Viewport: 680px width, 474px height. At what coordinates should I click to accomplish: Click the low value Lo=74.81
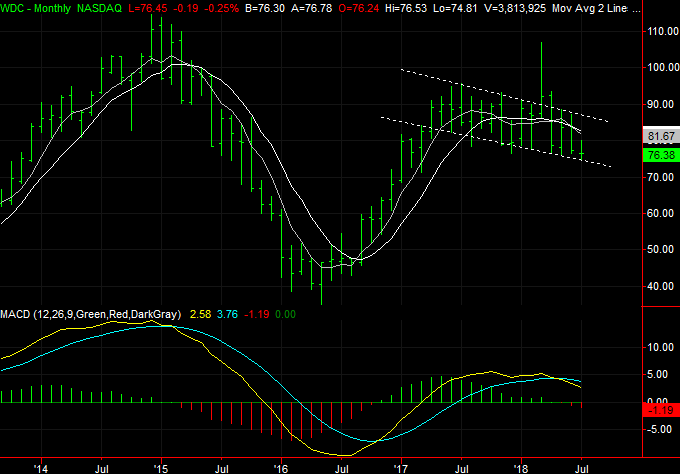(x=455, y=8)
